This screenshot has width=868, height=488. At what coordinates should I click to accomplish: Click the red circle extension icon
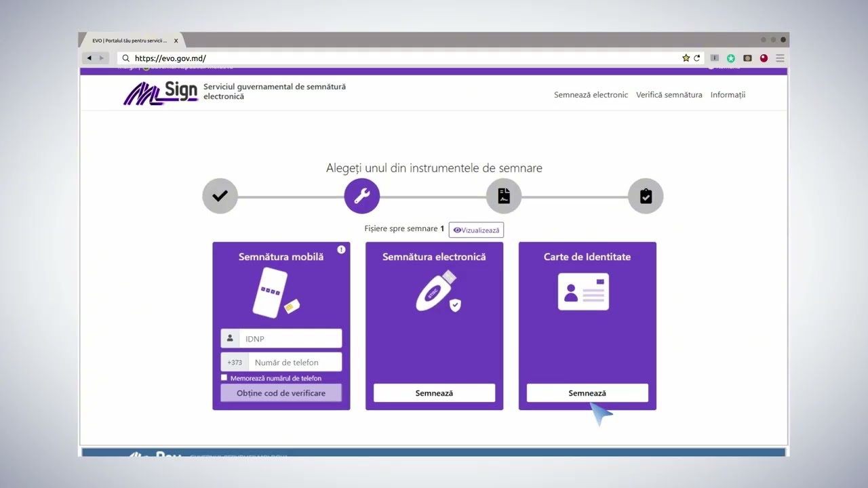764,58
